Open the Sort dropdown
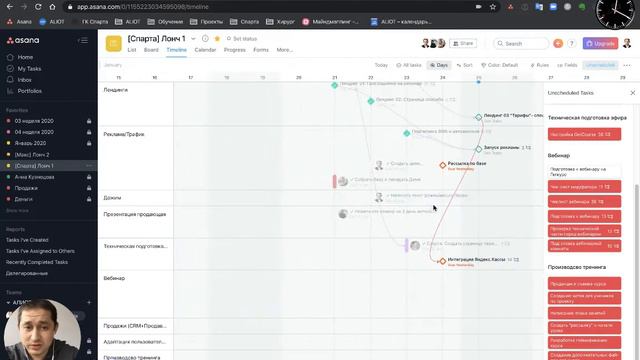The width and height of the screenshot is (640, 360). [464, 65]
